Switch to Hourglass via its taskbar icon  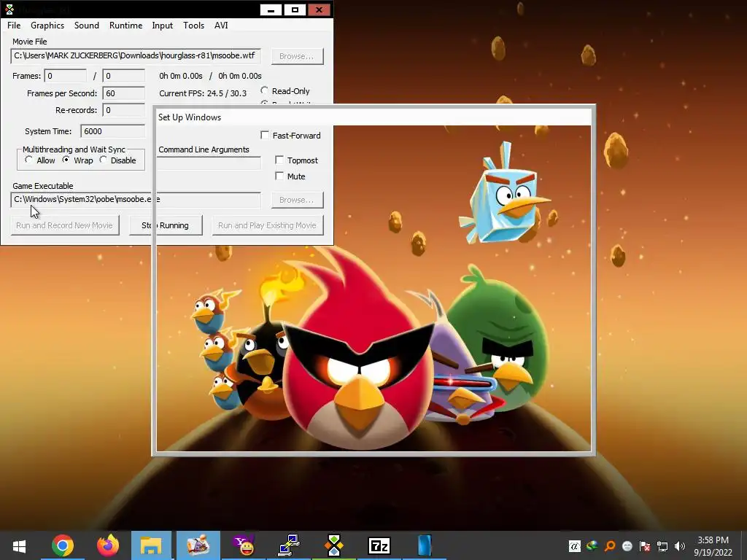coord(334,545)
